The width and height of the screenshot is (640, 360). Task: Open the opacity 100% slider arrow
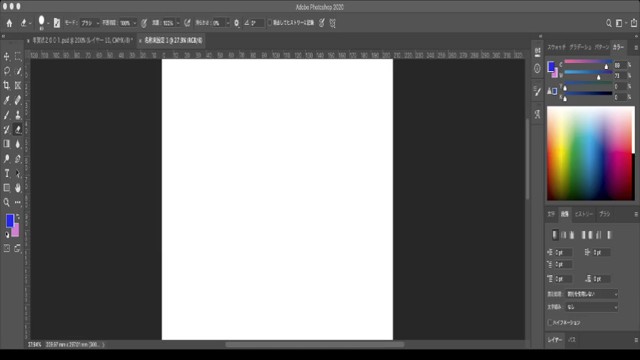[134, 23]
